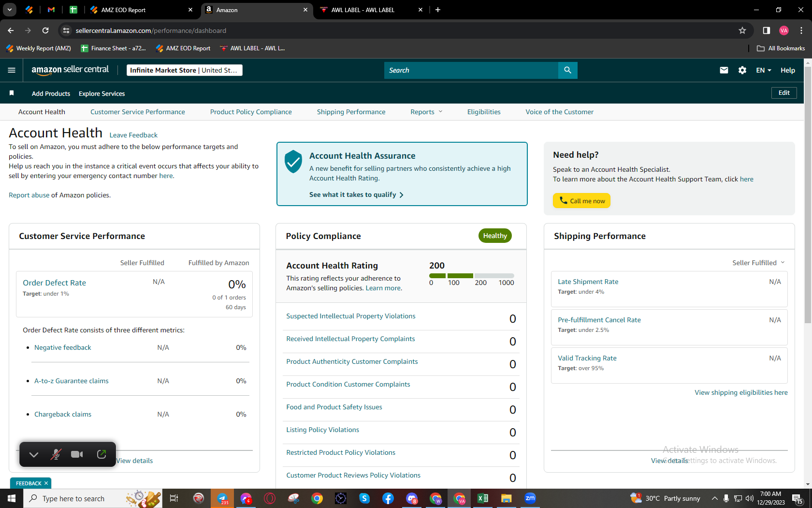The image size is (812, 508).
Task: Open Excel from the taskbar
Action: click(482, 498)
